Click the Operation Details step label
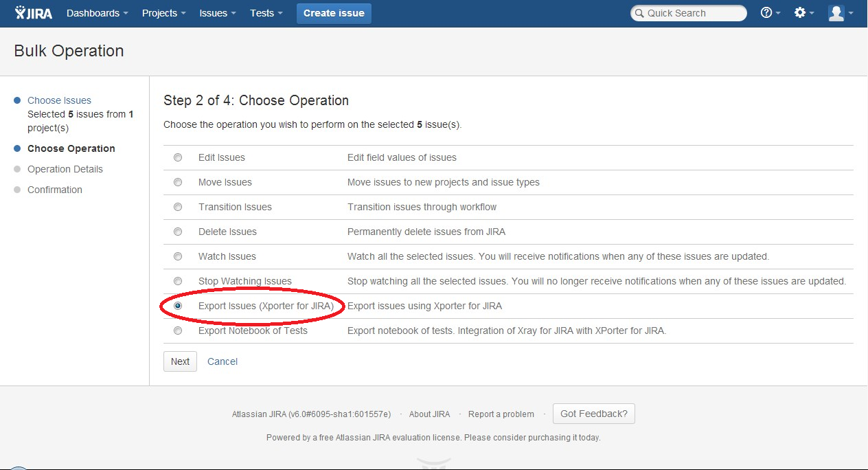Viewport: 868px width, 470px height. pos(65,169)
